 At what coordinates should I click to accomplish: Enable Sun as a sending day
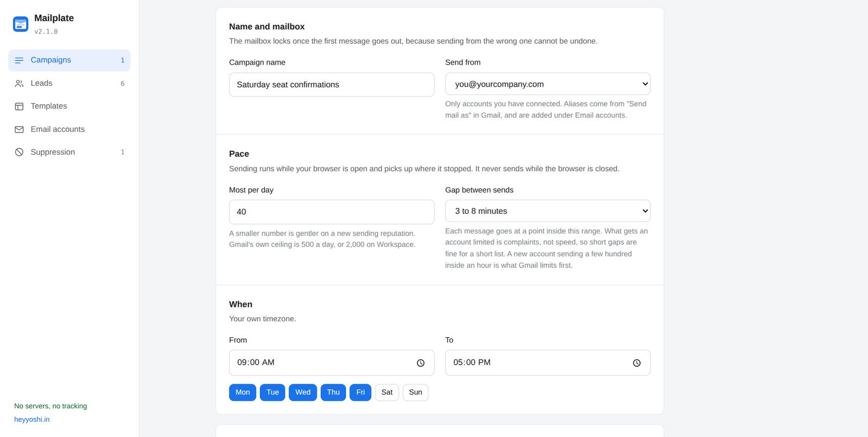[416, 392]
